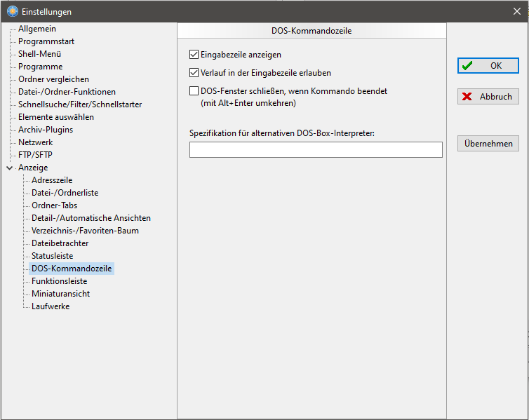Open Dateibetrachter settings
Viewport: 529px width, 420px height.
(60, 243)
